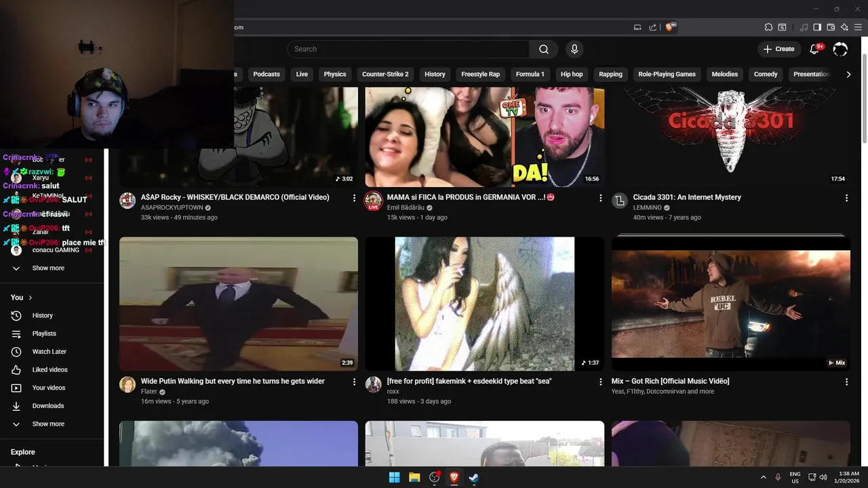868x488 pixels.
Task: Open File Explorer from the taskbar
Action: [414, 477]
